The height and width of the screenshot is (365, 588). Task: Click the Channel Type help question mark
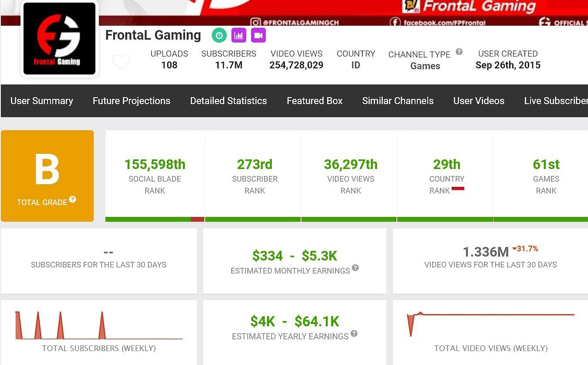pos(459,52)
